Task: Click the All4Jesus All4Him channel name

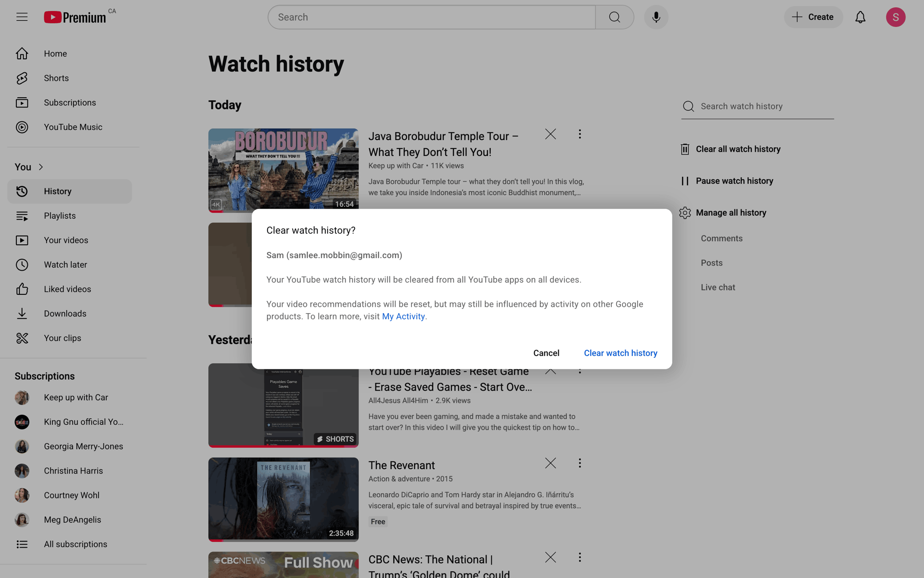Action: 398,401
